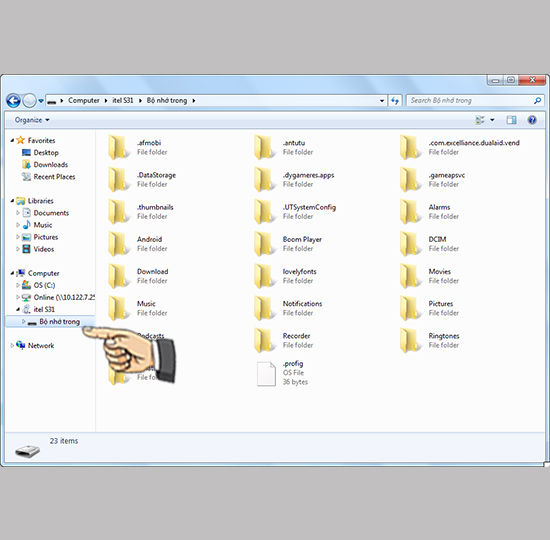Click the search magnifier icon

537,101
